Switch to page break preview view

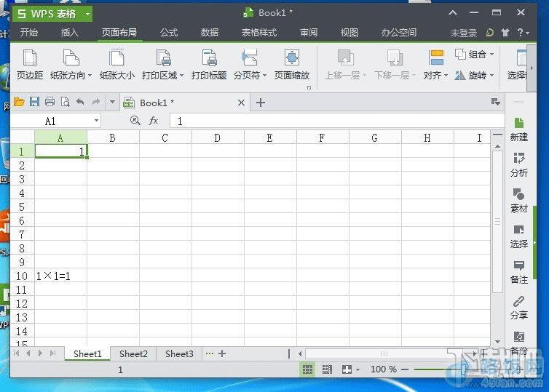click(x=327, y=369)
